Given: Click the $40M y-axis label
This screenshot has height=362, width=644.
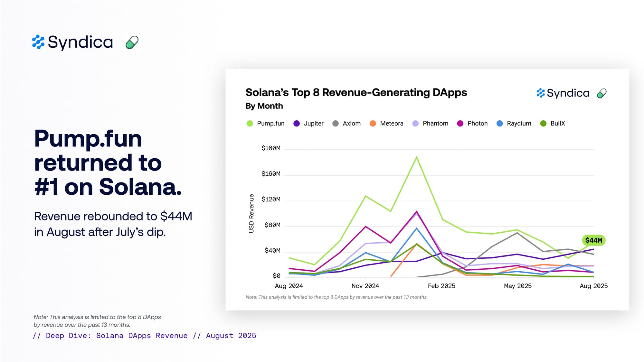Looking at the screenshot, I should click(x=272, y=251).
